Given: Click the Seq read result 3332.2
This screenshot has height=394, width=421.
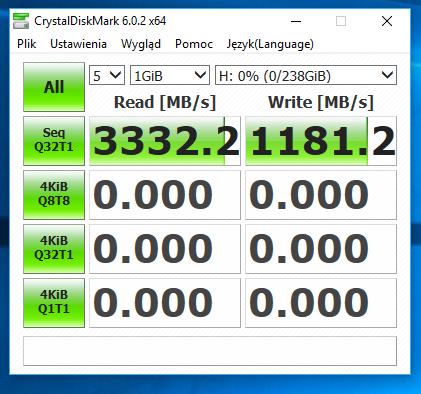Looking at the screenshot, I should [x=165, y=141].
